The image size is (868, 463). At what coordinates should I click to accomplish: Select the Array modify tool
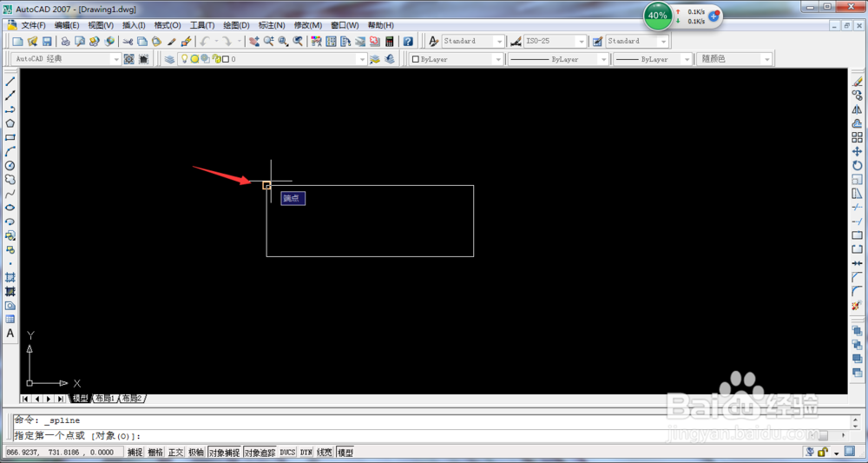857,137
